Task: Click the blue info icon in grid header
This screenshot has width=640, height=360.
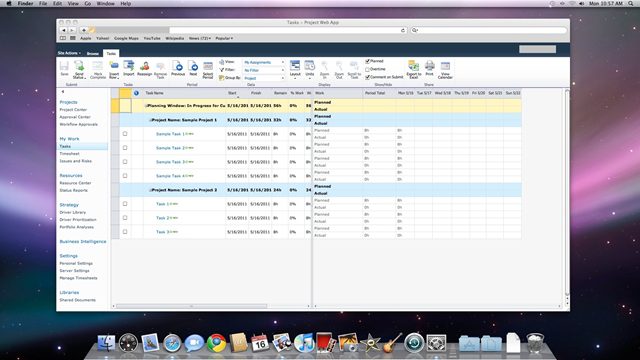Action: point(136,93)
